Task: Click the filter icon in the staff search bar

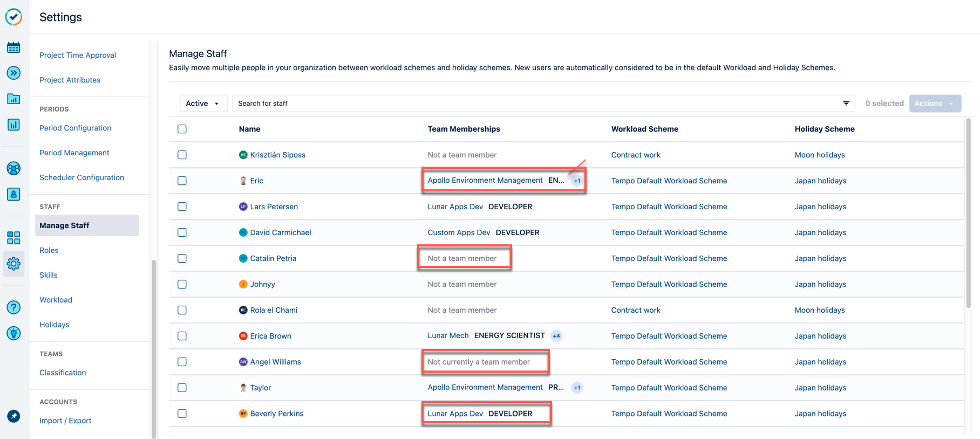Action: 846,104
